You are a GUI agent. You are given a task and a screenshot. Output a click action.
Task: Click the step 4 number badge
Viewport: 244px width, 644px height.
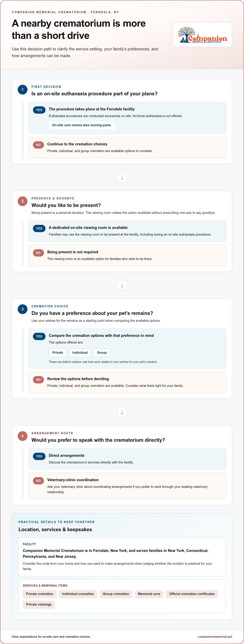(23, 436)
